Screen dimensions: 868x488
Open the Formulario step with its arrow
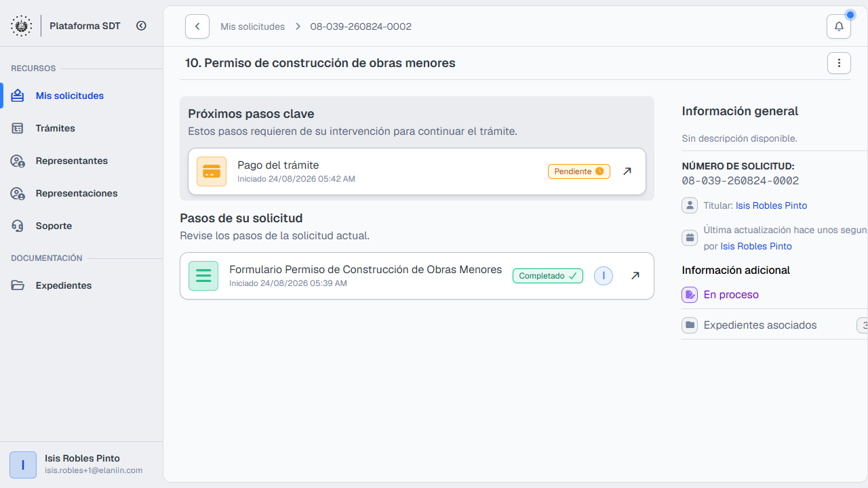635,276
